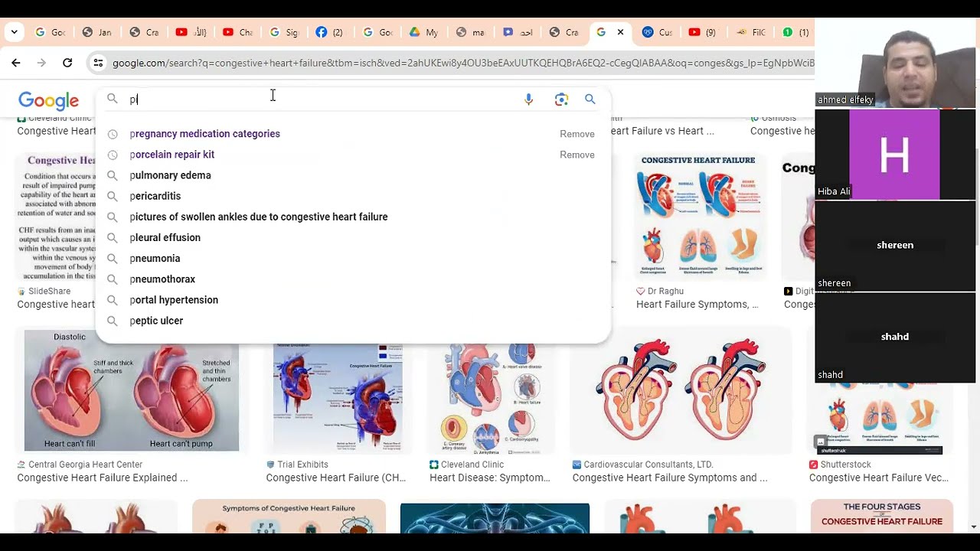
Task: Open The Four Stages heart failure image
Action: pos(881,517)
